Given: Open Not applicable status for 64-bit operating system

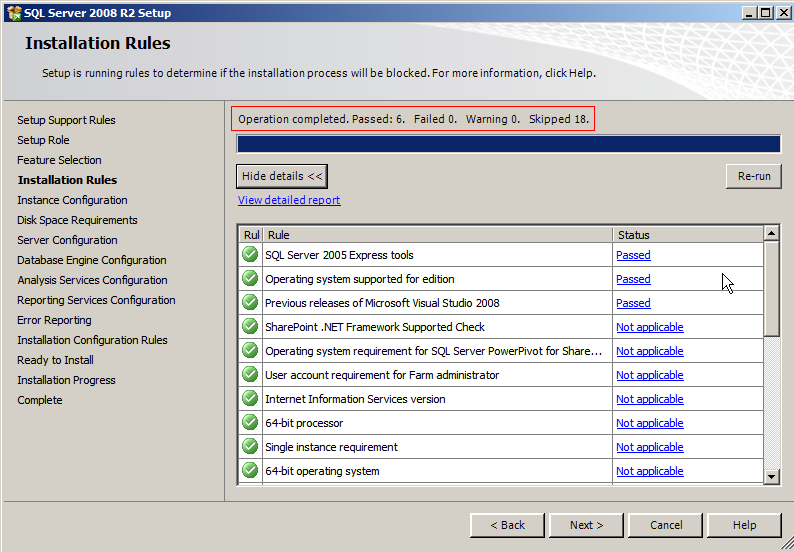Looking at the screenshot, I should (x=650, y=471).
